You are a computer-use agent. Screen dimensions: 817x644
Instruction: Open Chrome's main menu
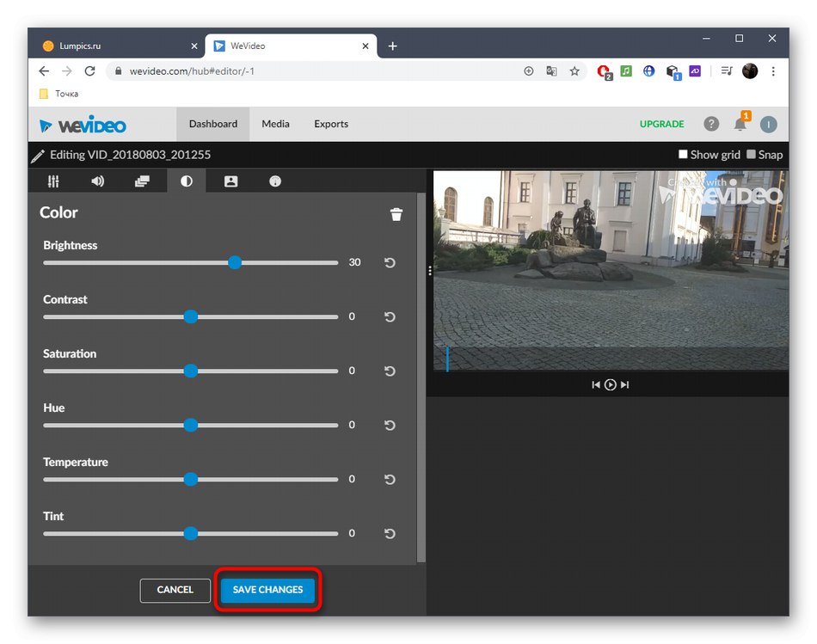coord(773,71)
